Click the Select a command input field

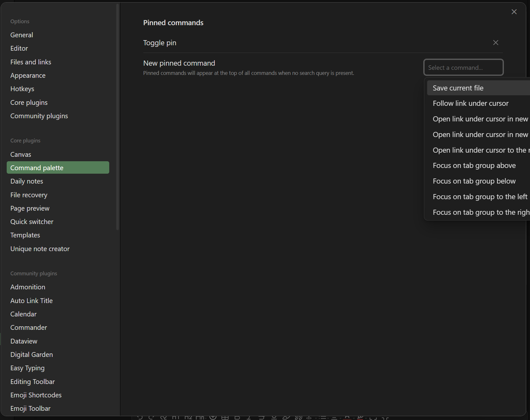coord(463,67)
